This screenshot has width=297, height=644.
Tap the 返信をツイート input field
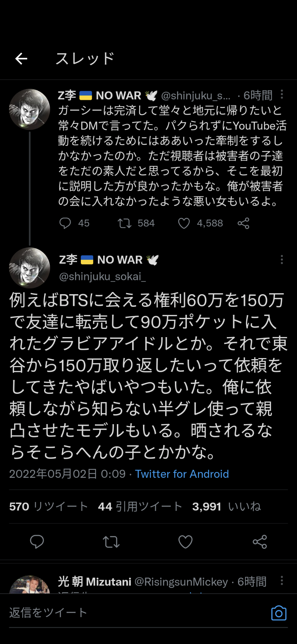coord(137,613)
